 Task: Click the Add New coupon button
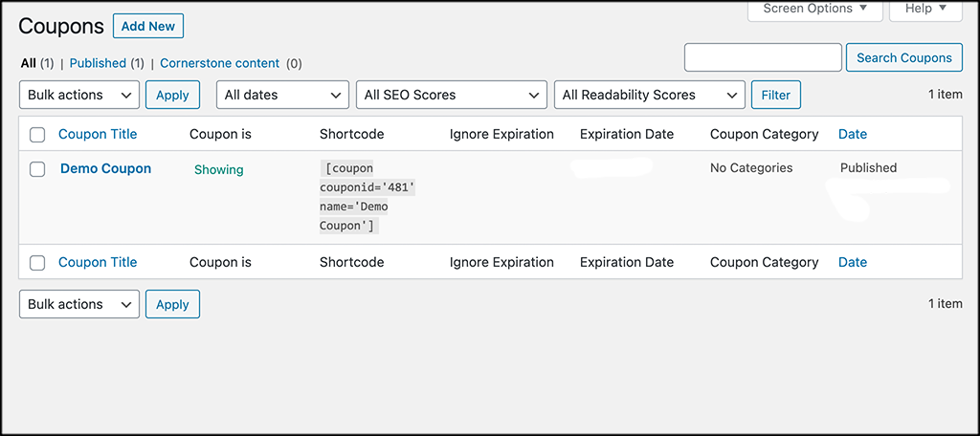(148, 26)
